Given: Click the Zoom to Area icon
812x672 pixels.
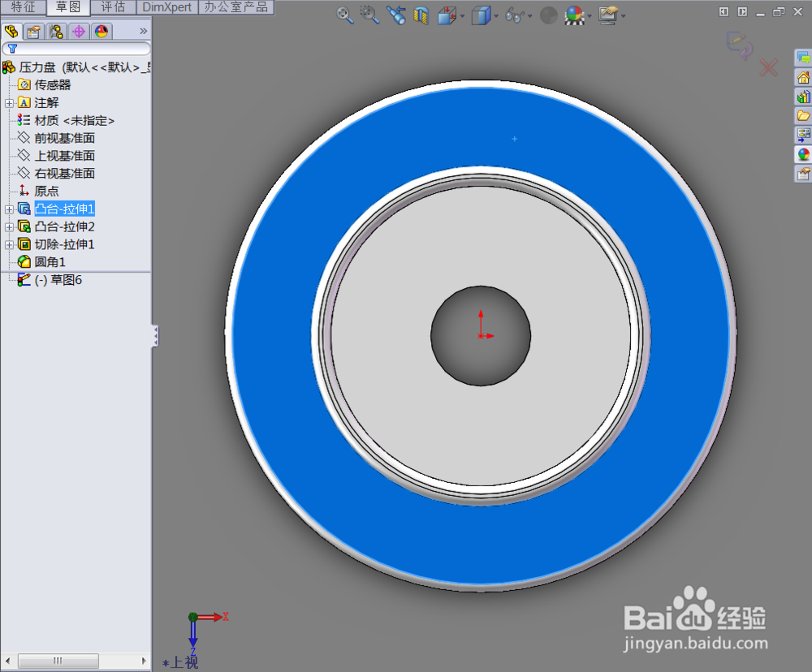Looking at the screenshot, I should [x=369, y=15].
